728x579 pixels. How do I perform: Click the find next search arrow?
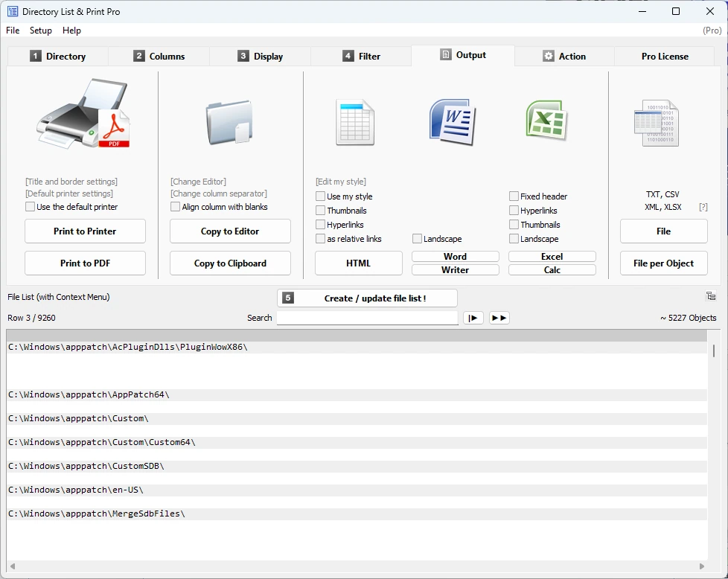tap(473, 318)
